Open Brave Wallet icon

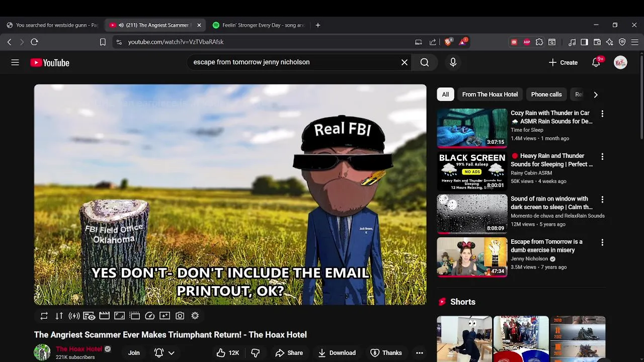point(597,42)
